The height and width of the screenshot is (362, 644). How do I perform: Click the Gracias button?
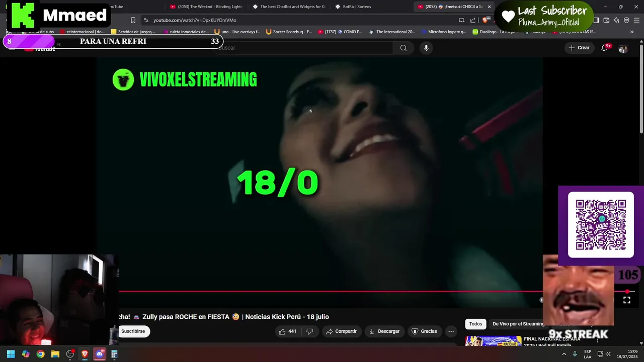click(424, 331)
